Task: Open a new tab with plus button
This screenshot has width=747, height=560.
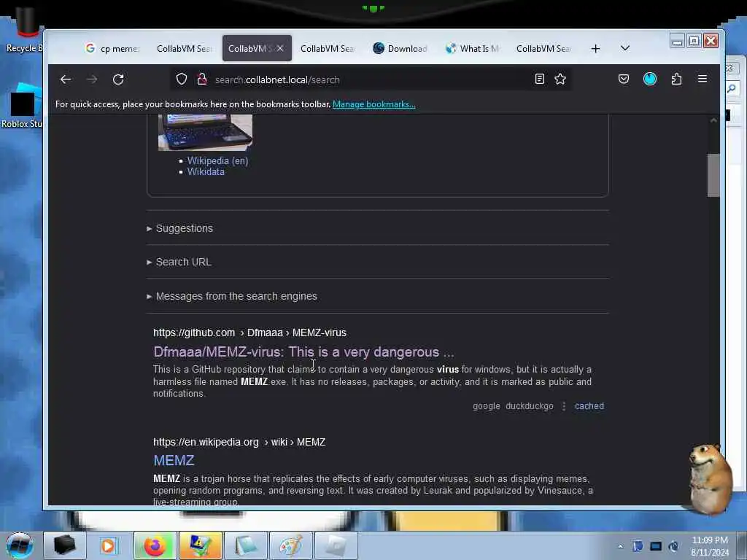Action: coord(595,49)
